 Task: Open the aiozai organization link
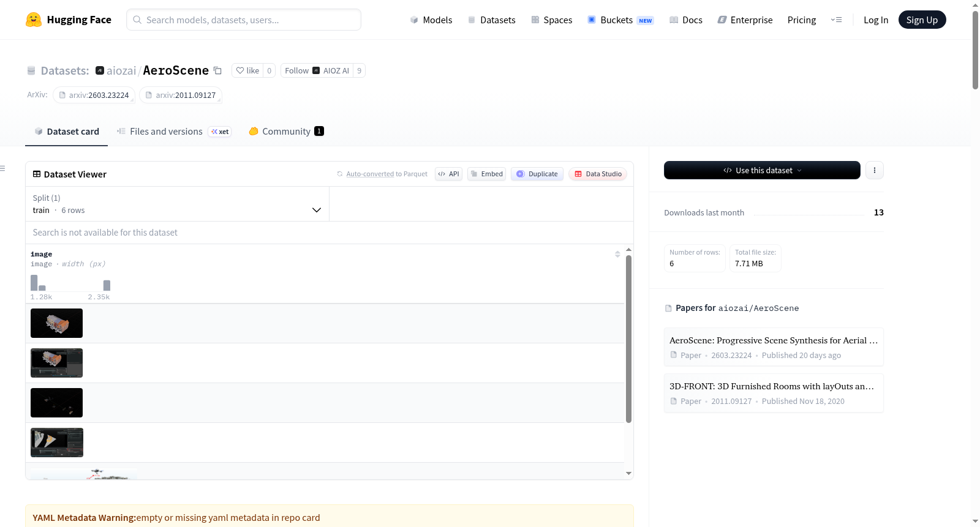[121, 70]
